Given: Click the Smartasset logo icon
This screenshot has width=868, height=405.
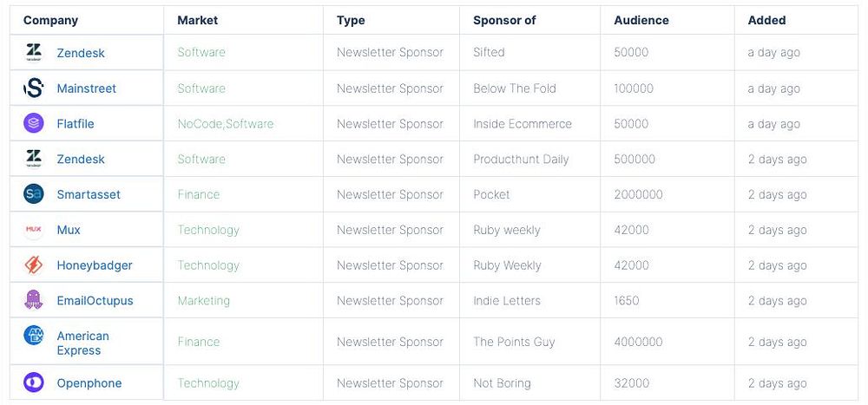Looking at the screenshot, I should click(34, 194).
